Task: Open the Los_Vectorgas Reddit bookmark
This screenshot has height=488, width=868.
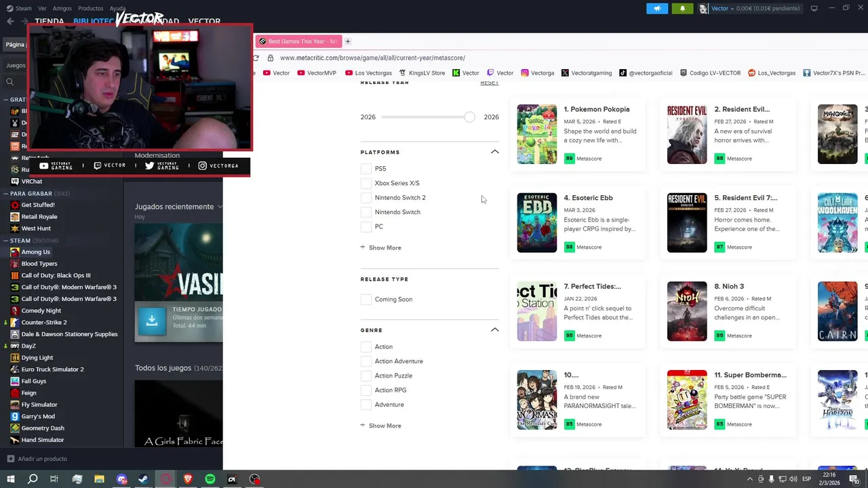Action: point(772,73)
